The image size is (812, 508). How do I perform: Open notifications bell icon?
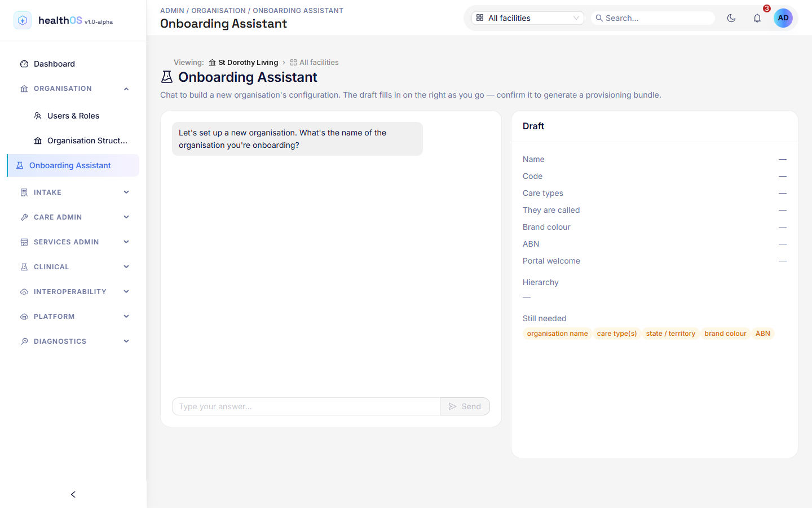click(757, 18)
